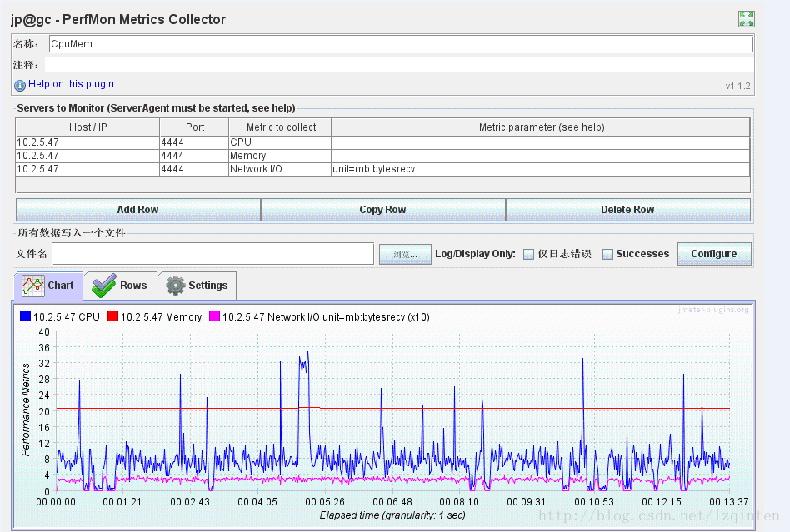
Task: Click the Delete Row button
Action: click(x=627, y=210)
